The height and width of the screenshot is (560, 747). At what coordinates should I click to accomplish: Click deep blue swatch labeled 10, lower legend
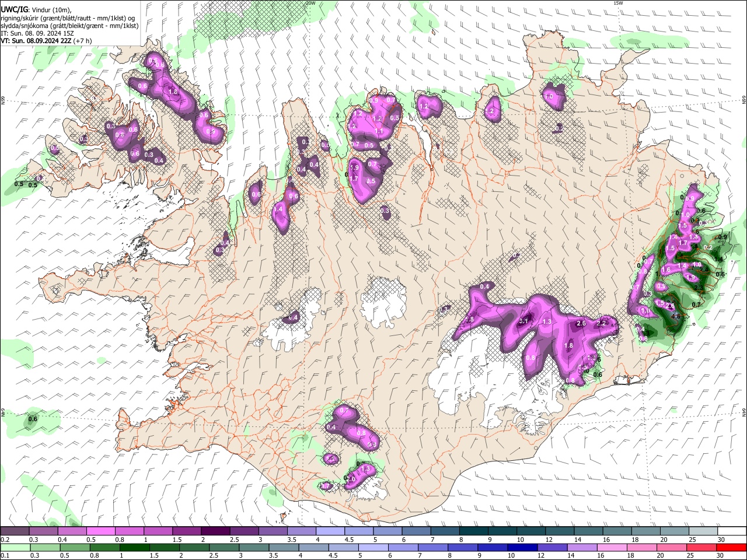[522, 548]
